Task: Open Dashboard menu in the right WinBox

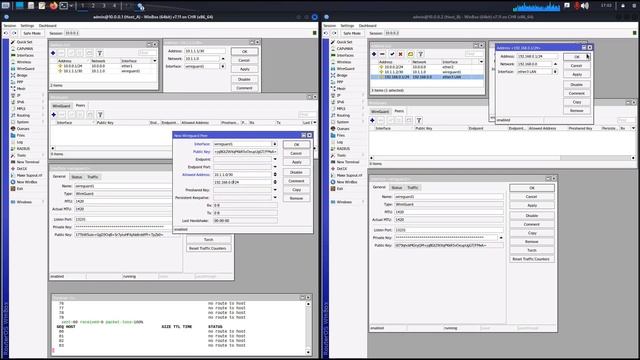Action: click(x=367, y=26)
